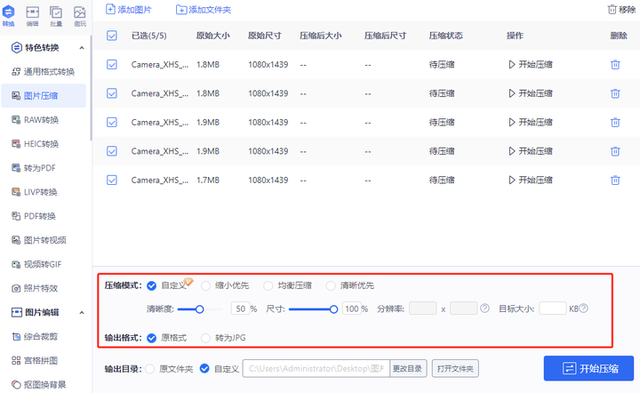Screen dimensions: 640x393
Task: Click the 分辨率 width input field
Action: click(x=423, y=308)
